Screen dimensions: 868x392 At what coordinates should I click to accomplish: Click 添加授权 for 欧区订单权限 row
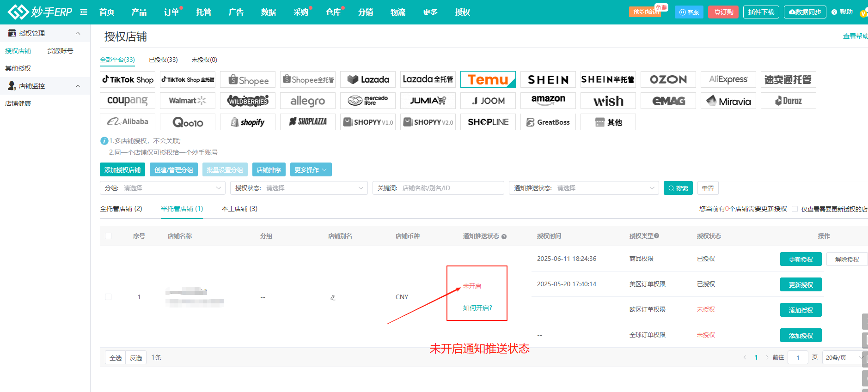(x=801, y=310)
